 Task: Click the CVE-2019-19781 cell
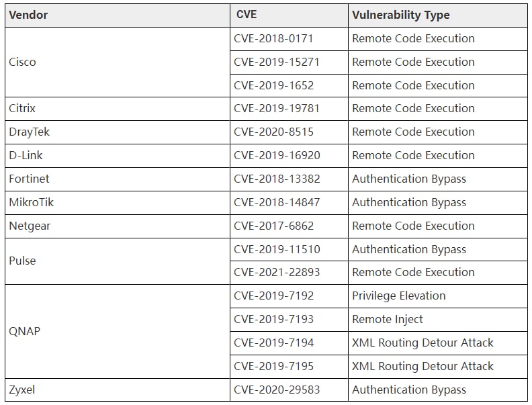289,109
